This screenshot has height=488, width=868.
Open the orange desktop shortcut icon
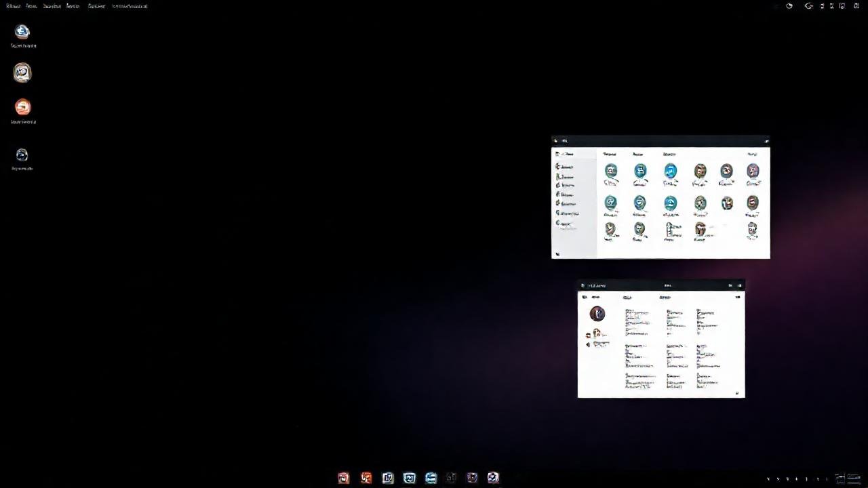coord(22,106)
